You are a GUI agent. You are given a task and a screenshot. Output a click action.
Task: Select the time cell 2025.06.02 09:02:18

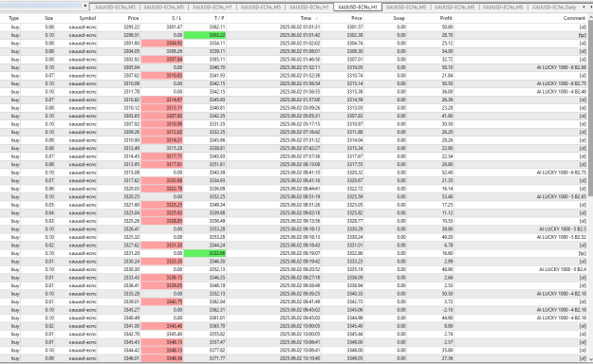tap(300, 212)
